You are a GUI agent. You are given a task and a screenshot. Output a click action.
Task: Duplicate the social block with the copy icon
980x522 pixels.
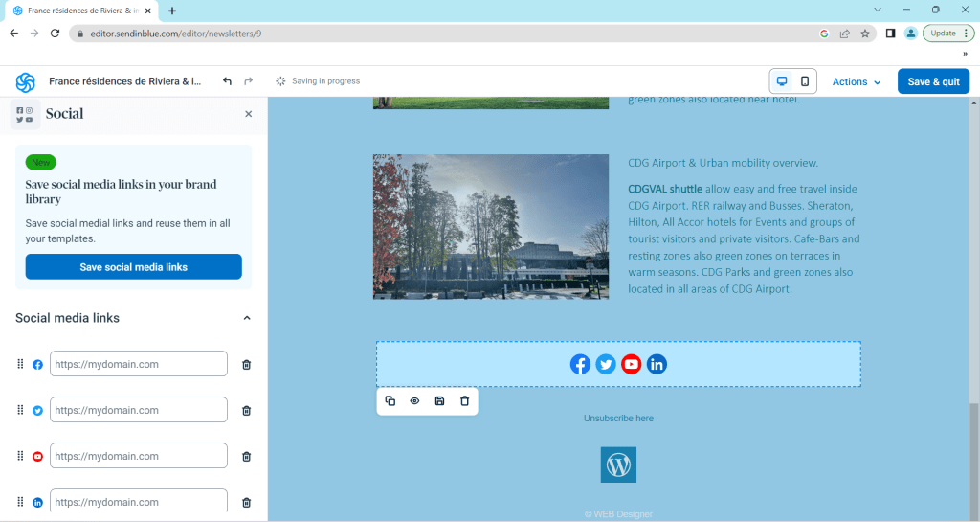[390, 401]
